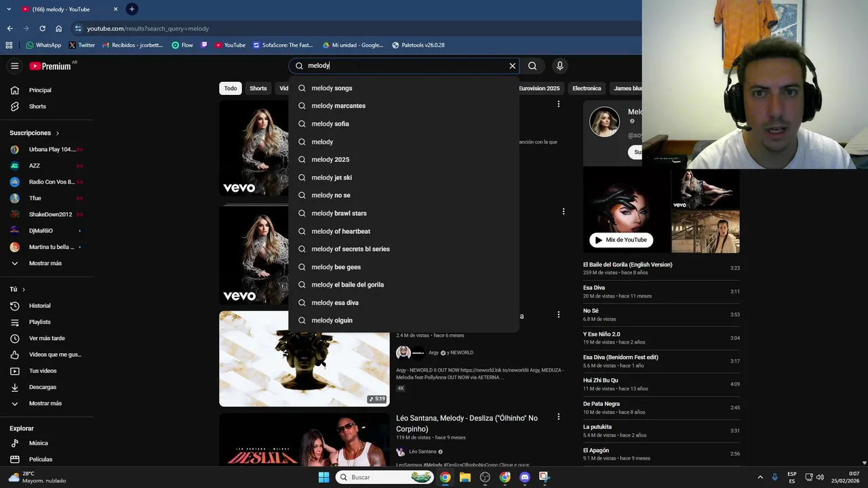868x488 pixels.
Task: Open the SofaScore bookmark
Action: [283, 45]
